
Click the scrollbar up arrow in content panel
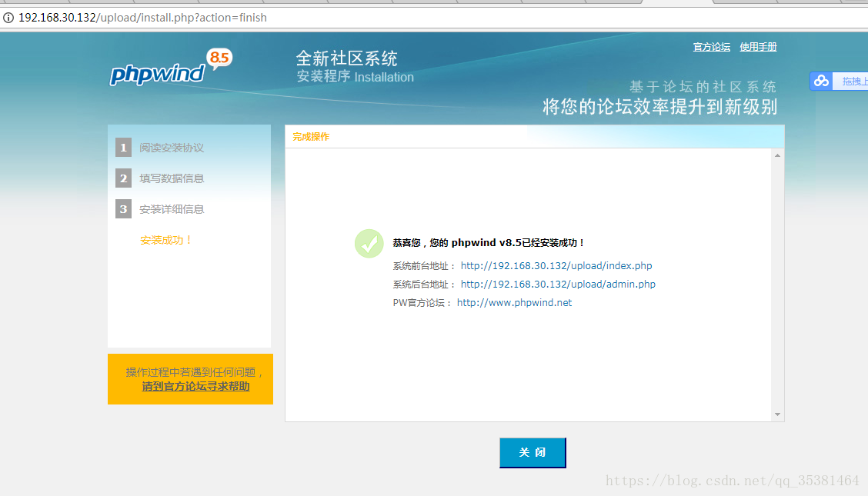click(778, 156)
